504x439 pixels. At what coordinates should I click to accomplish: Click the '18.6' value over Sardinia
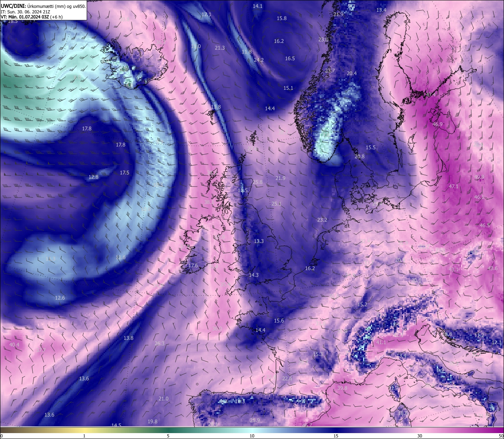tap(403, 413)
